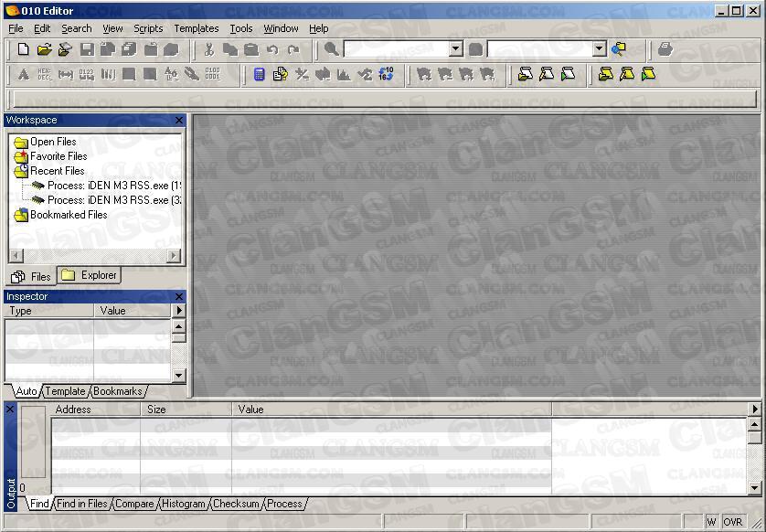
Task: Open the Templates menu
Action: pyautogui.click(x=197, y=28)
